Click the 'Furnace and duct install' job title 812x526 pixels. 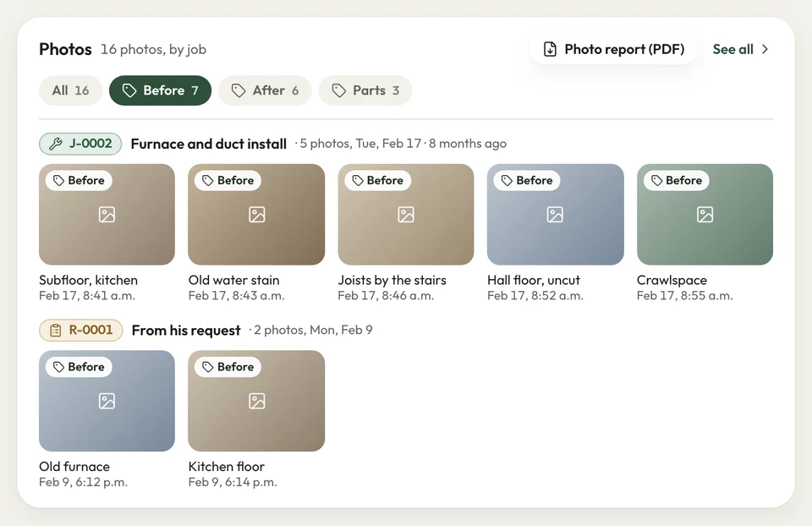pyautogui.click(x=209, y=144)
